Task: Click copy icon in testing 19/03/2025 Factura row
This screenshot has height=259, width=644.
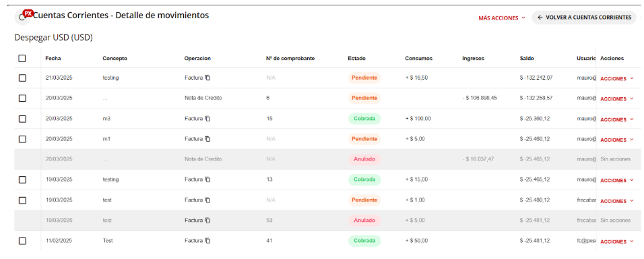Action: (208, 179)
